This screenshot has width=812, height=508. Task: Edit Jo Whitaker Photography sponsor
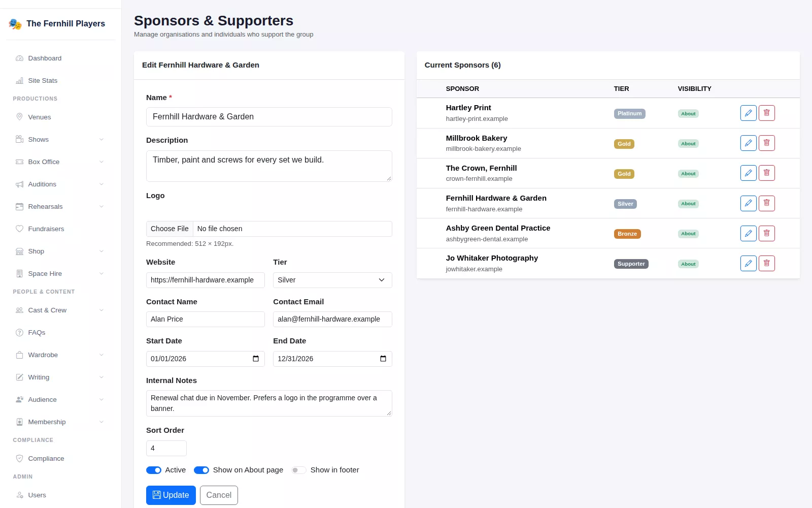(748, 263)
